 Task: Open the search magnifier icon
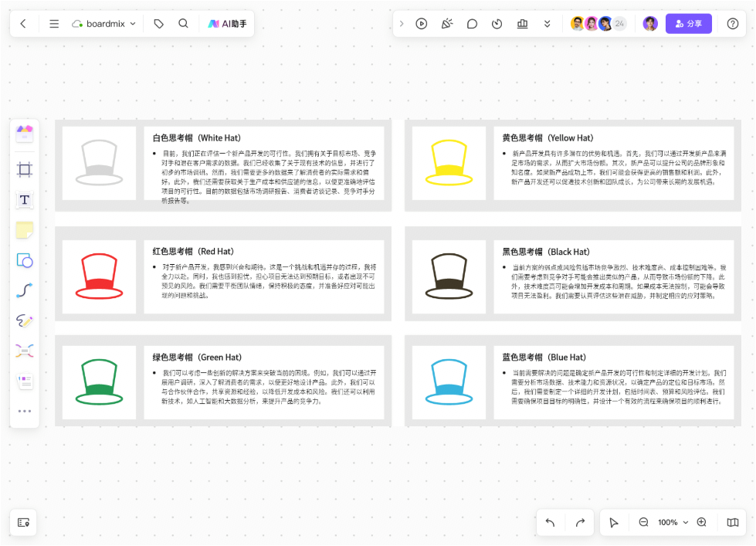[183, 24]
